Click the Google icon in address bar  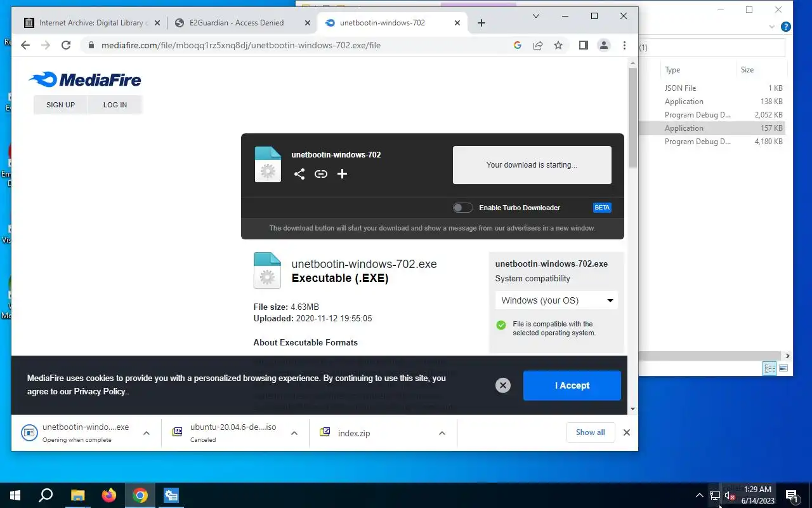518,45
